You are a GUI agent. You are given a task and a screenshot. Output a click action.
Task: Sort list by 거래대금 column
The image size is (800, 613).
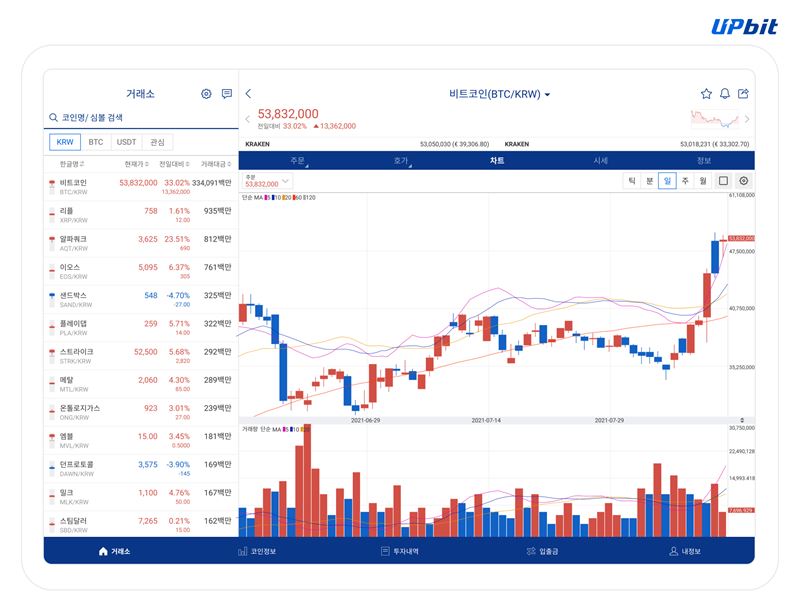(216, 164)
